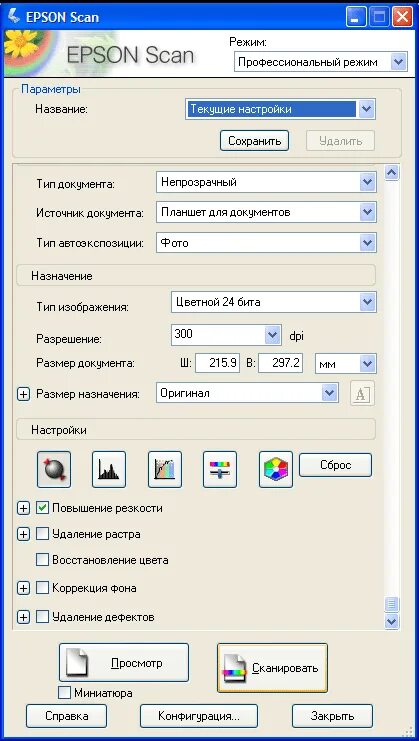
Task: Click the Auto Exposure icon button
Action: click(x=54, y=469)
